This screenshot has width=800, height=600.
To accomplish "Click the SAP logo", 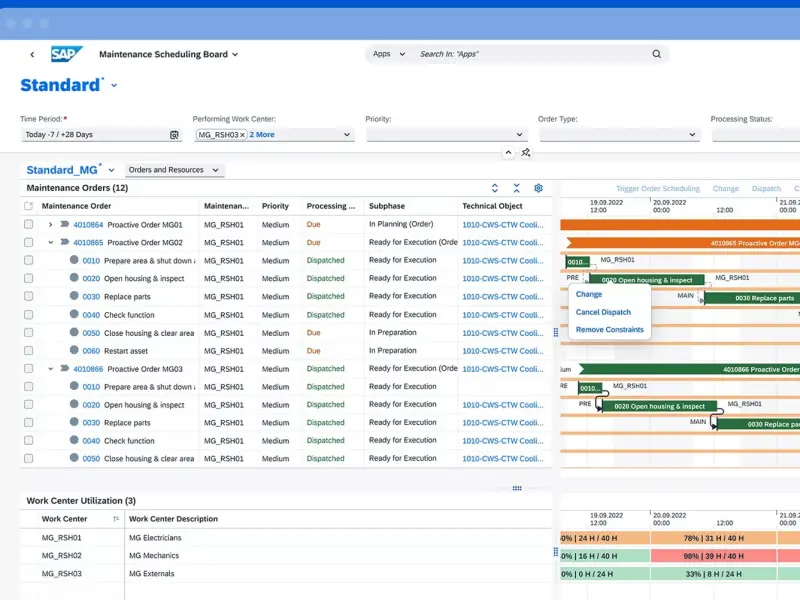I will (x=67, y=54).
